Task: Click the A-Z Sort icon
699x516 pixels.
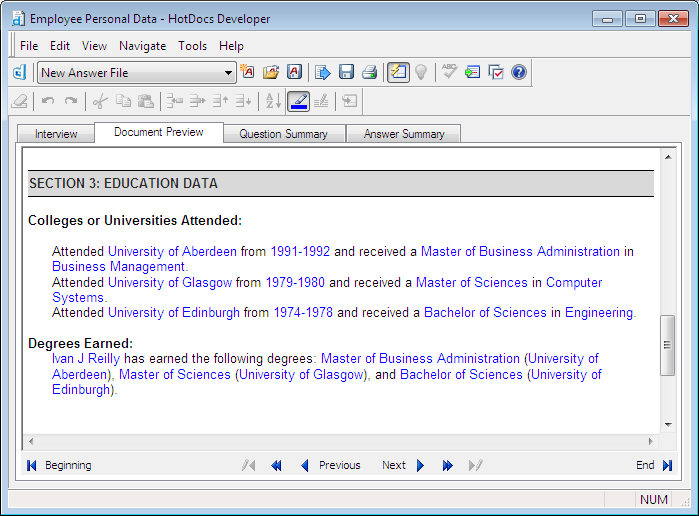Action: (273, 101)
